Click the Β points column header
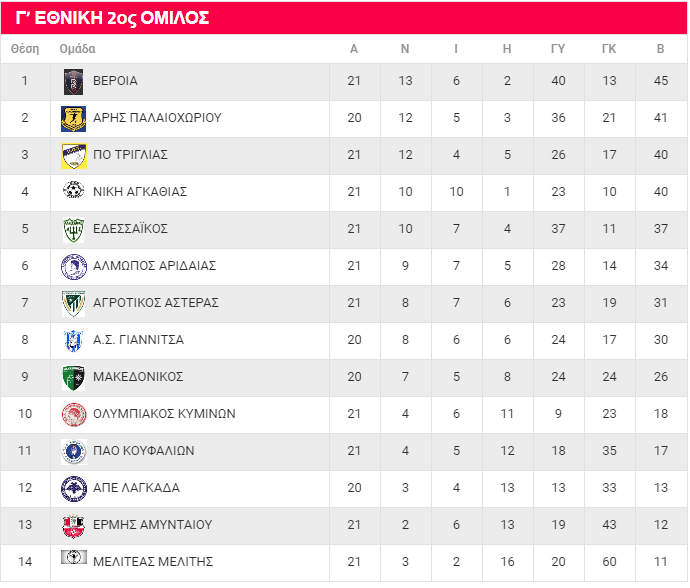The height and width of the screenshot is (588, 690). point(661,48)
